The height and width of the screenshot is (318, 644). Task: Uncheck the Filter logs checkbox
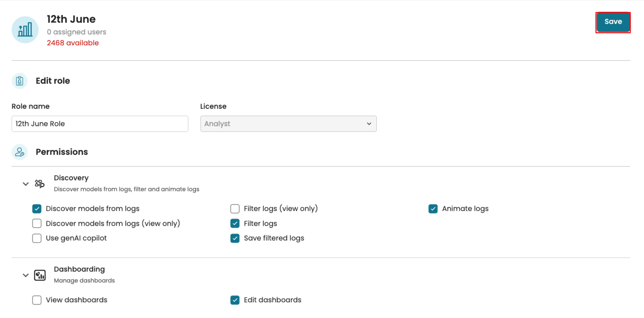[x=235, y=223]
